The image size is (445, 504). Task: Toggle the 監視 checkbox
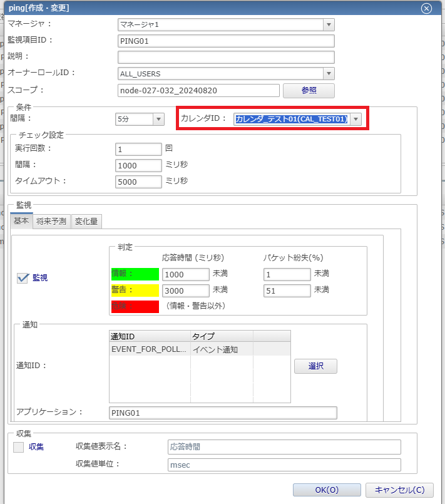[23, 278]
